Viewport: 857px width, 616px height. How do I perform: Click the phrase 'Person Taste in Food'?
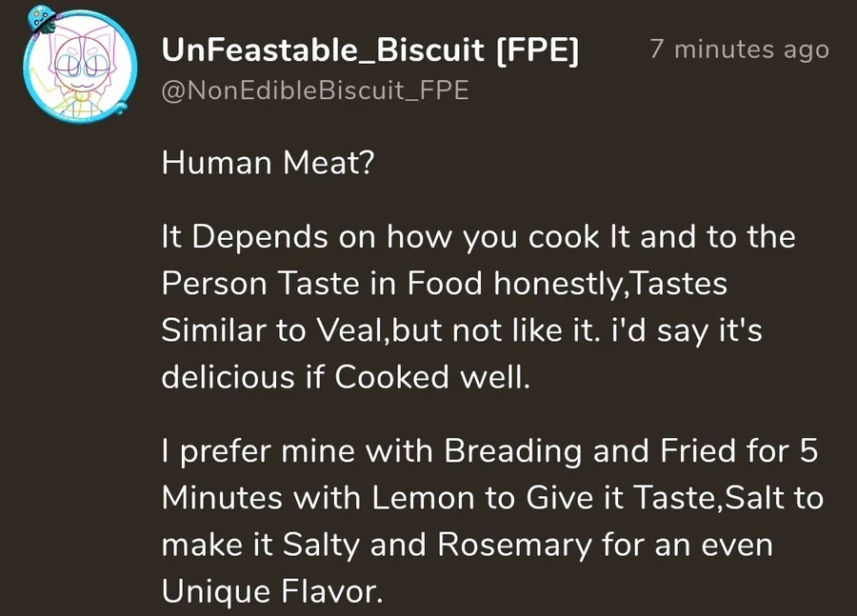(322, 284)
